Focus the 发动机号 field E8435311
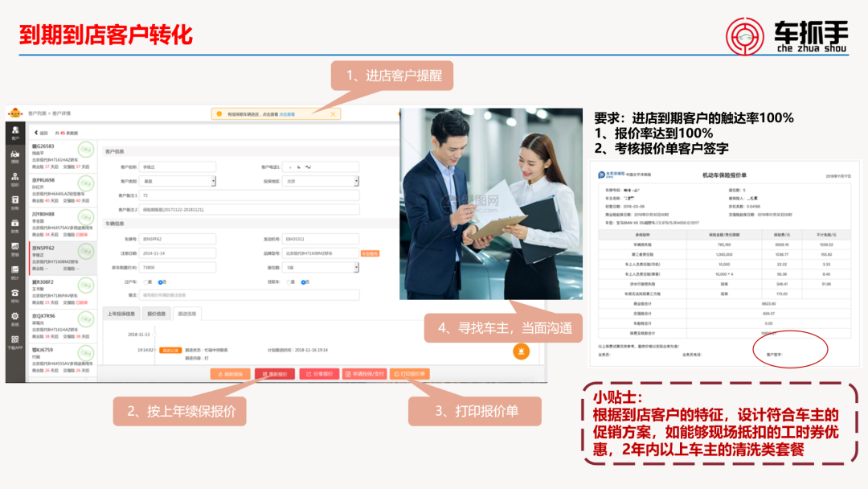The image size is (868, 489). pyautogui.click(x=321, y=239)
